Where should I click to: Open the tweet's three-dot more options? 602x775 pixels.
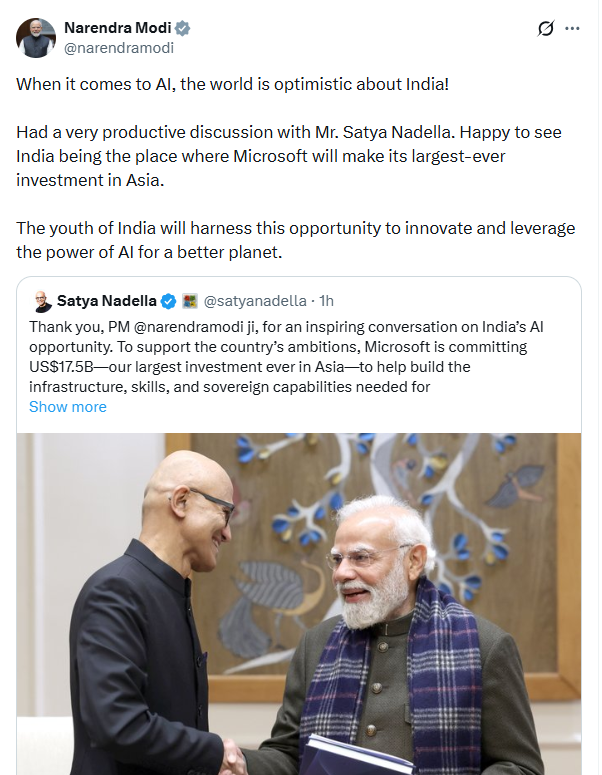pyautogui.click(x=572, y=29)
